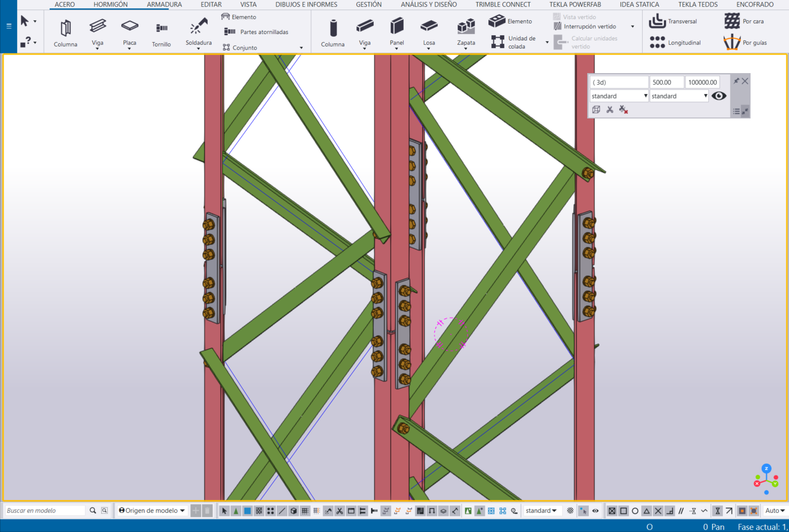The width and height of the screenshot is (789, 532).
Task: Click the field showing 500.00
Action: coord(667,82)
